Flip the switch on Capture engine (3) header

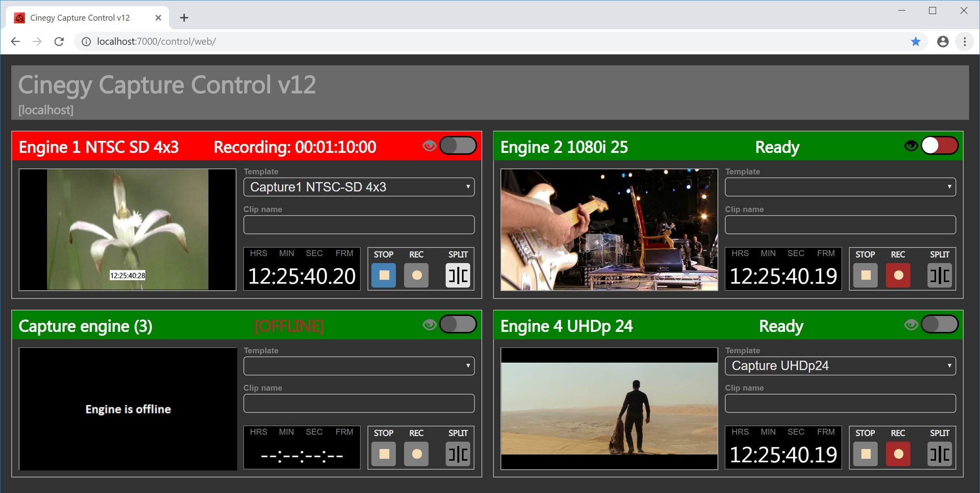point(458,324)
